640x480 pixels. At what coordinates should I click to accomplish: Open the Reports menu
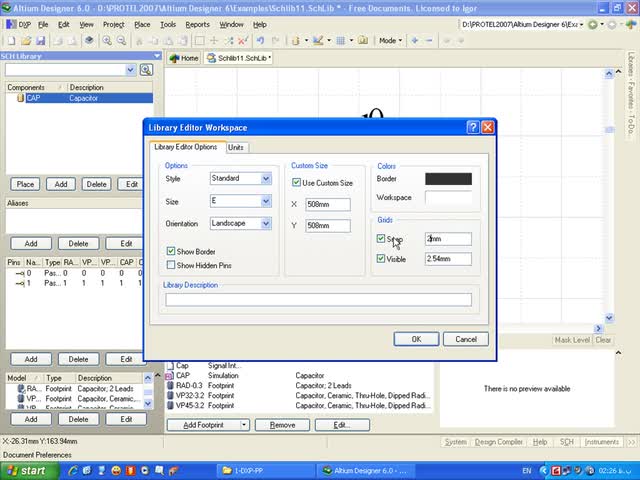click(197, 24)
